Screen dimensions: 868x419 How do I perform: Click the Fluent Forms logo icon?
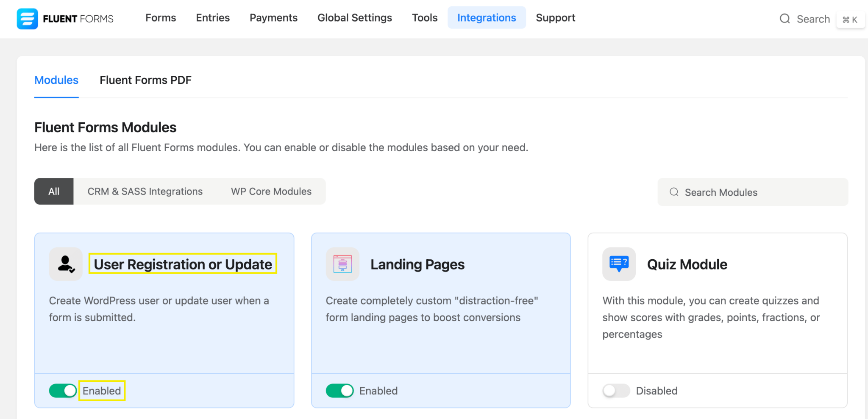point(27,19)
